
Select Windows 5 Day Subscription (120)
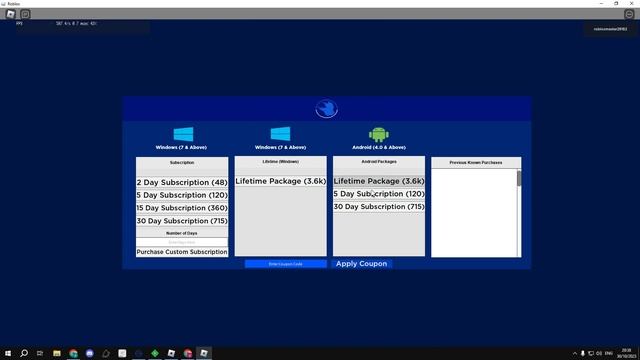click(x=182, y=195)
